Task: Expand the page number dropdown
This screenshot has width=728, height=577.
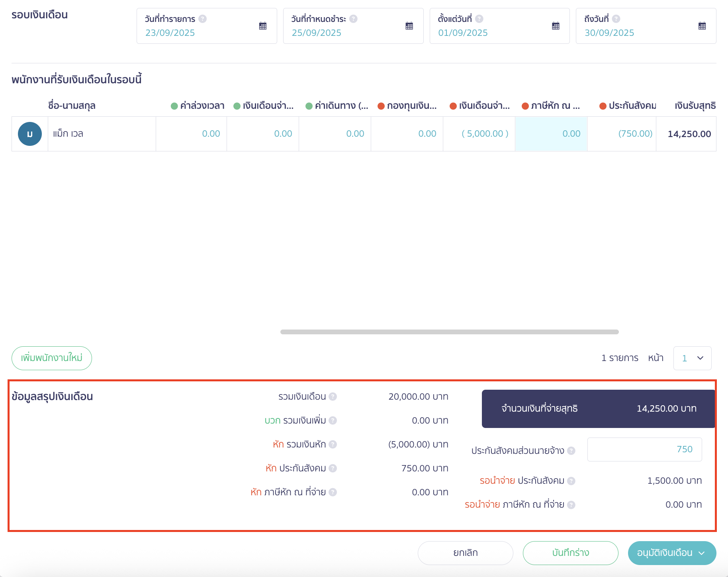Action: (692, 358)
